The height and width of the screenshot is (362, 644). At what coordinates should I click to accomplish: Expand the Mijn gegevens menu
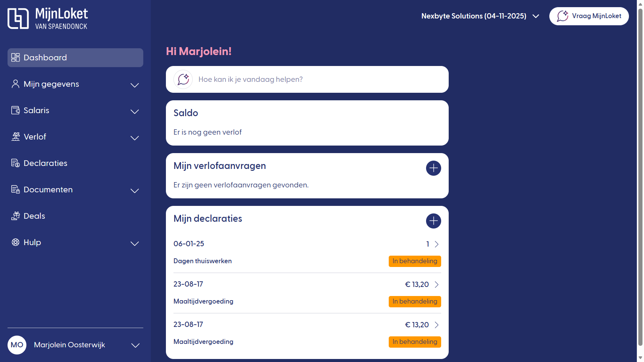(x=135, y=85)
